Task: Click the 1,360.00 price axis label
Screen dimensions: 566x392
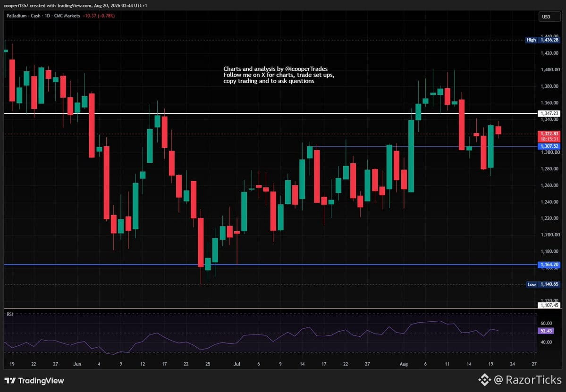Action: pos(550,103)
